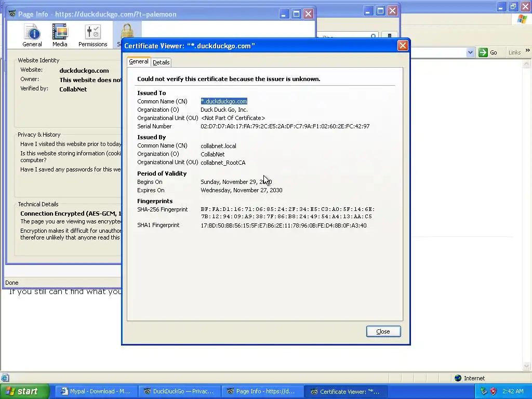Viewport: 532px width, 399px height.
Task: Open the Media section in Page Info
Action: click(60, 35)
